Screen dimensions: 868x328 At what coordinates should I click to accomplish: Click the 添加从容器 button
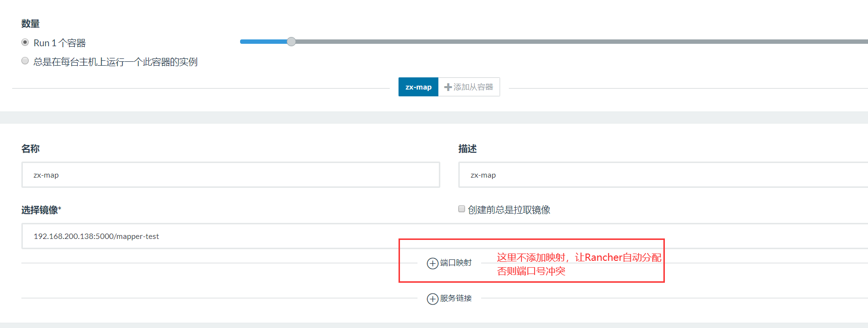coord(473,87)
